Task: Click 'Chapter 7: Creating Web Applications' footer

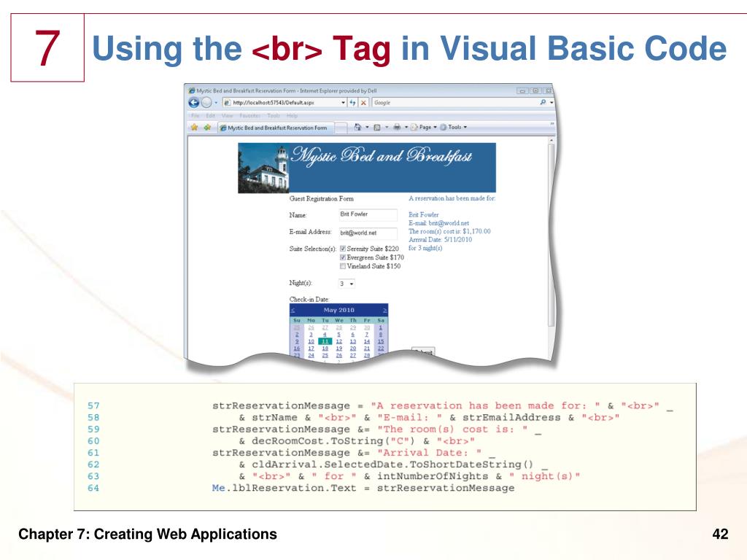Action: point(147,534)
